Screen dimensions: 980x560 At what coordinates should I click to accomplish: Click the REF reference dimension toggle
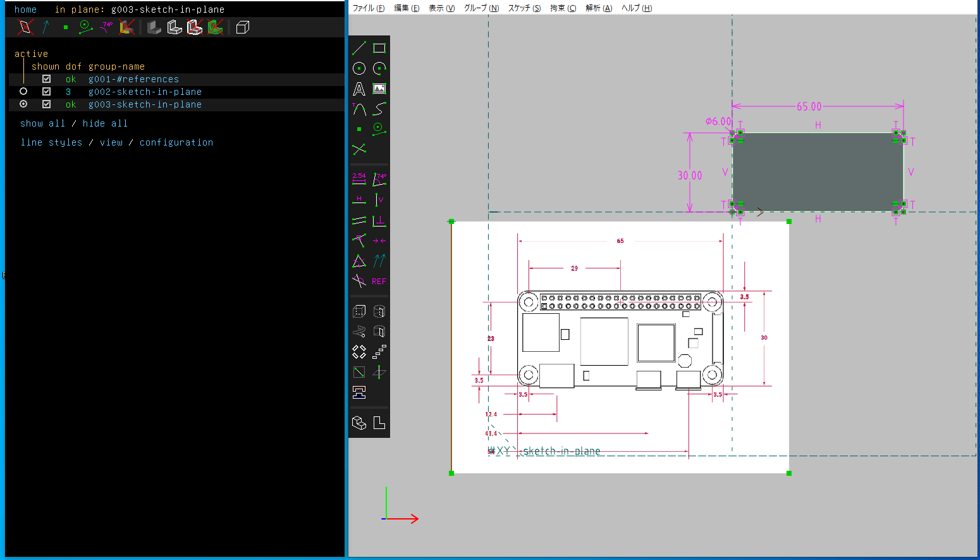379,282
